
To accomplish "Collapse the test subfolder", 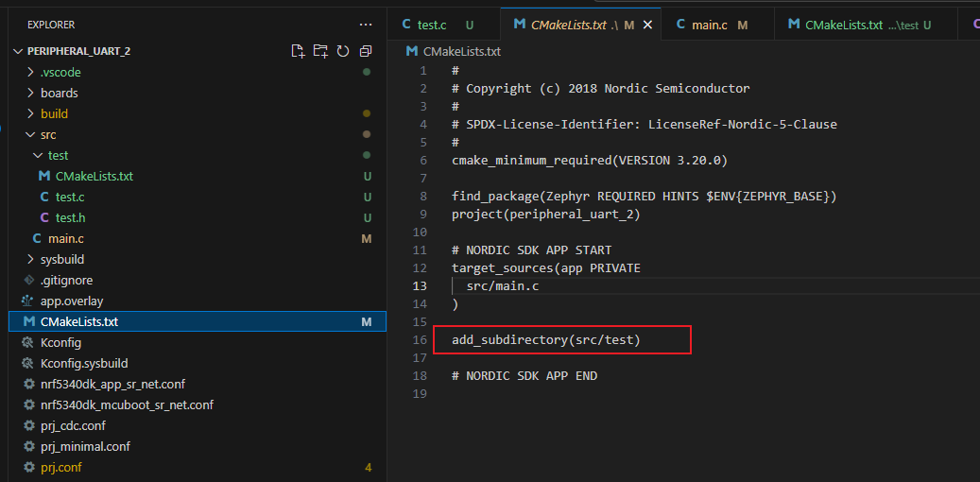I will pos(38,155).
